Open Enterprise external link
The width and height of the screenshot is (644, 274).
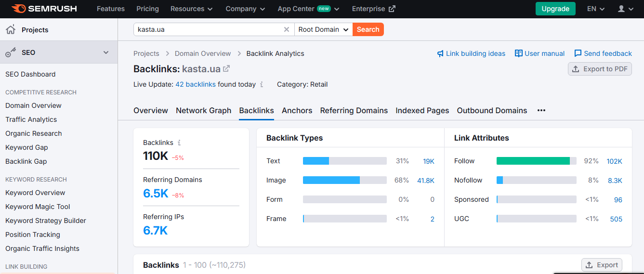click(374, 9)
